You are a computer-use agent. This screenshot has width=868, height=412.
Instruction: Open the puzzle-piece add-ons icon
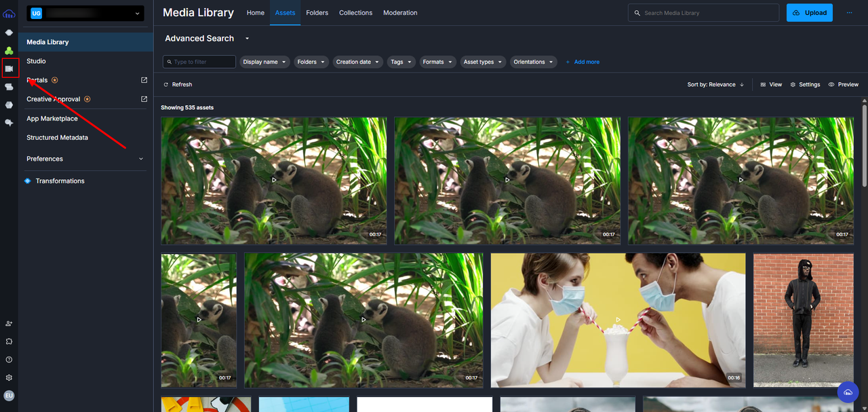[9, 341]
